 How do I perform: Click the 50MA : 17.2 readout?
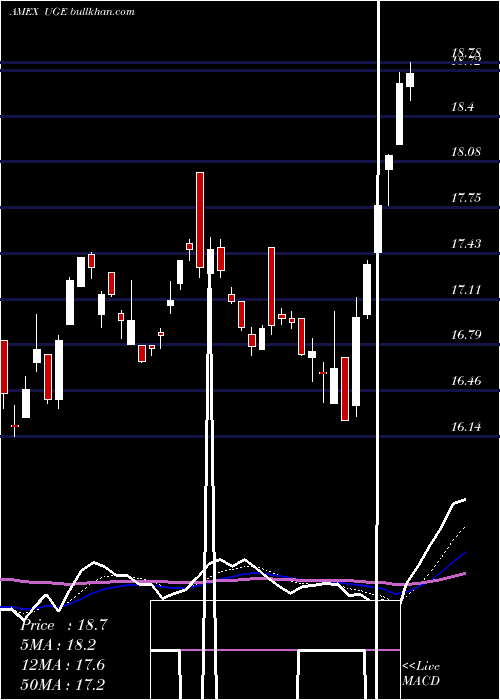[x=63, y=684]
